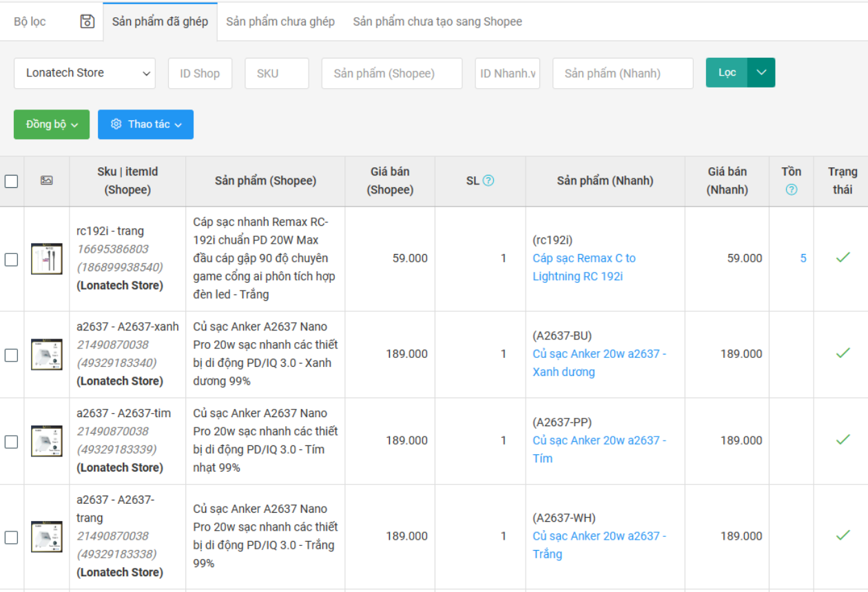Open thumbnail of Remax RC-192i cable
The height and width of the screenshot is (592, 868).
[x=47, y=259]
